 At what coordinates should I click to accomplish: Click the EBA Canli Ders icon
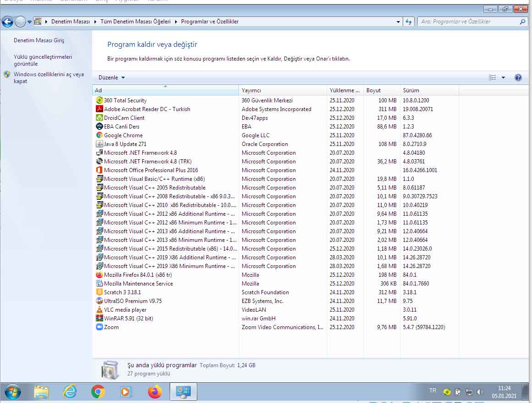coord(100,126)
